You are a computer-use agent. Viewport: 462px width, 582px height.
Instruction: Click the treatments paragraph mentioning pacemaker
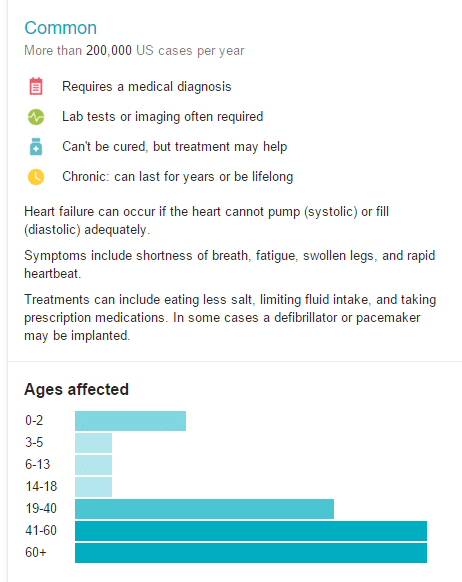(230, 318)
